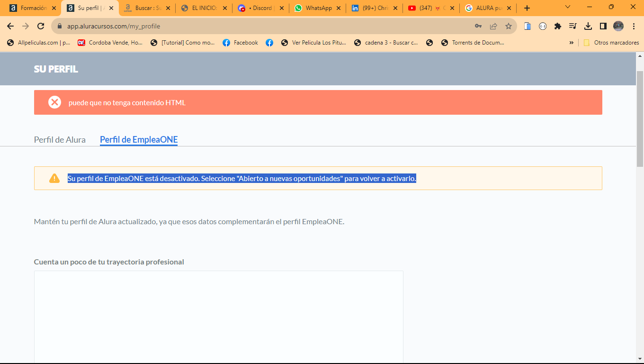
Task: Open the tab search chevron
Action: point(568,7)
